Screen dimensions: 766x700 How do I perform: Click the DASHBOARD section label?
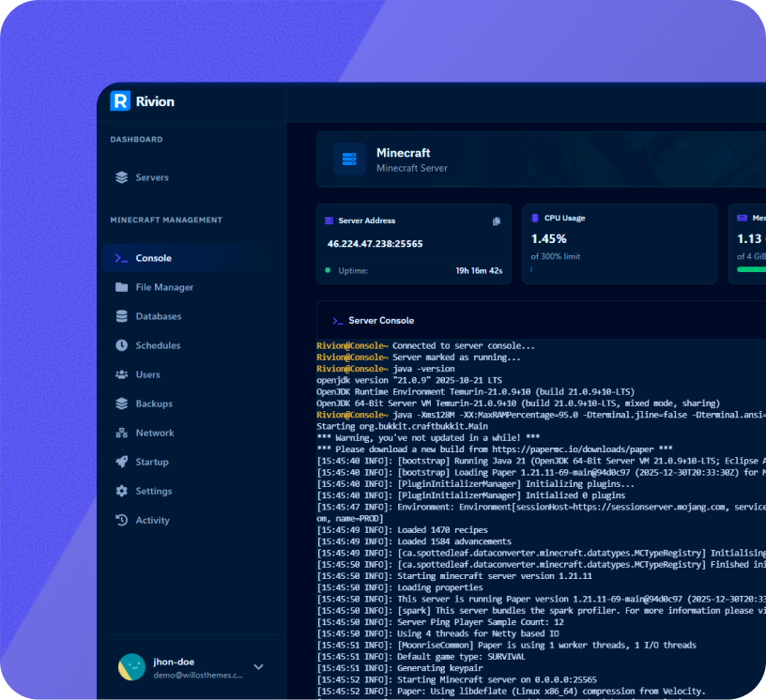pyautogui.click(x=136, y=139)
